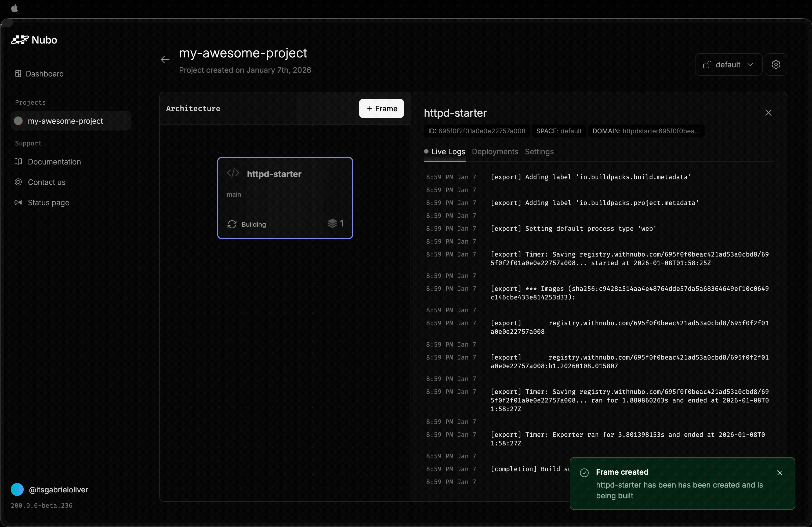Click the Building refresh status icon
The image size is (812, 527).
click(232, 224)
